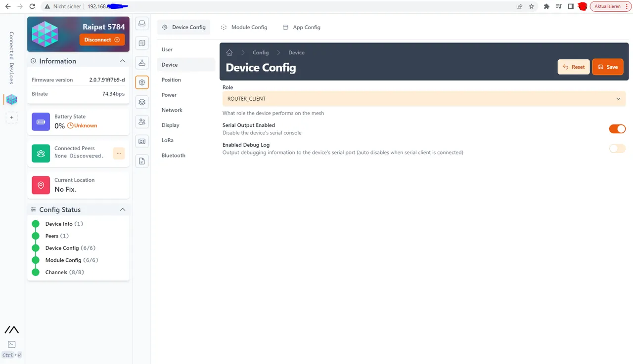Image resolution: width=633 pixels, height=364 pixels.
Task: Click the purple Battery State icon
Action: (41, 121)
